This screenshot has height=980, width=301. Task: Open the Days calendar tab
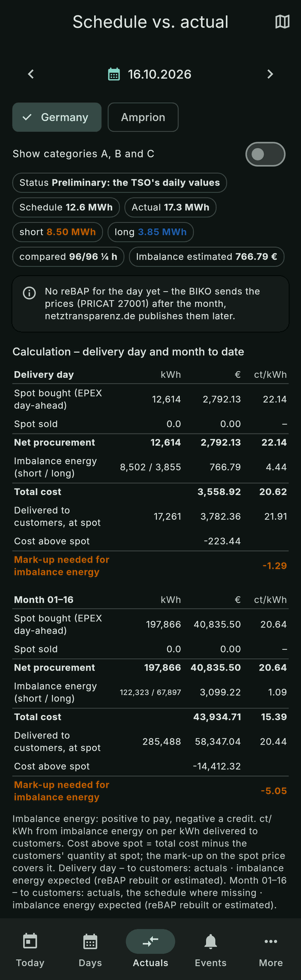tap(90, 950)
